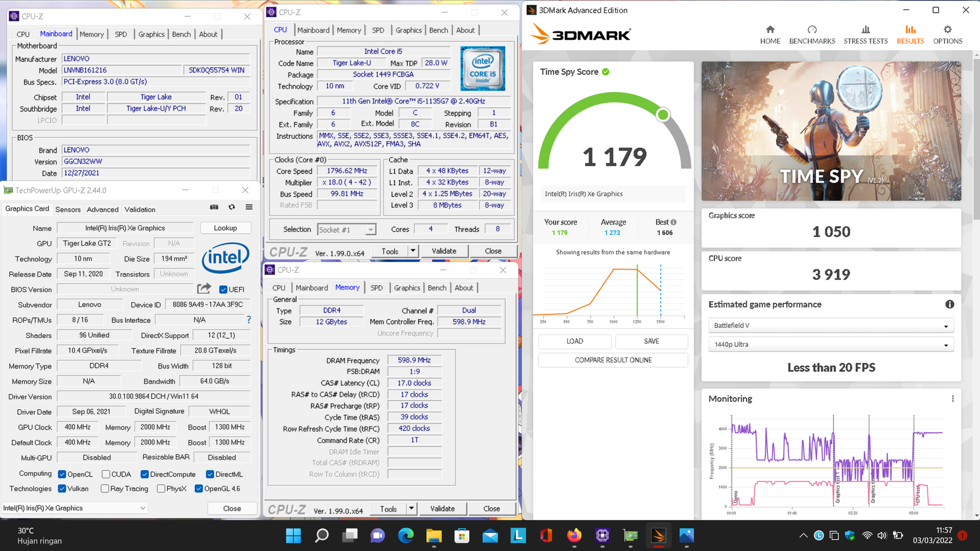Toggle DirectML checkbox
This screenshot has height=551, width=980.
(x=210, y=474)
